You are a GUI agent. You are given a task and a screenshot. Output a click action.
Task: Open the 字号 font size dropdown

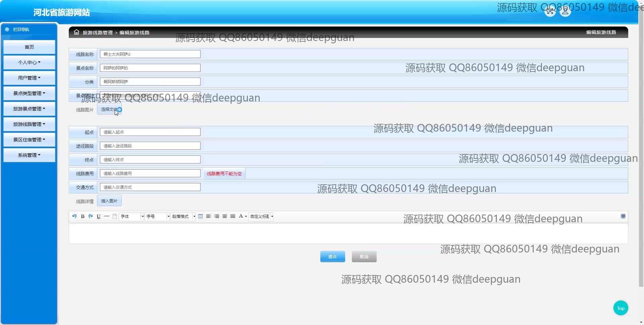pyautogui.click(x=157, y=217)
